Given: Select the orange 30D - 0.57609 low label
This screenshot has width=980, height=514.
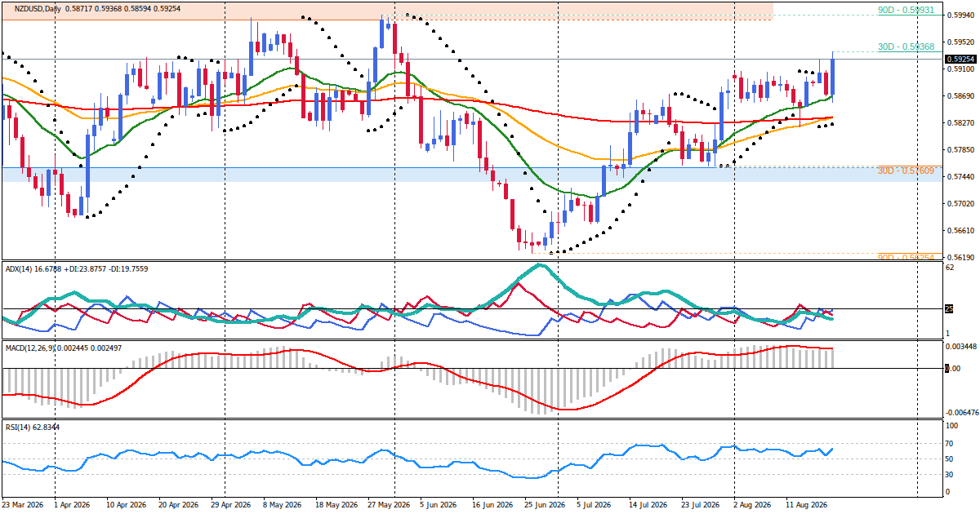Looking at the screenshot, I should tap(906, 171).
